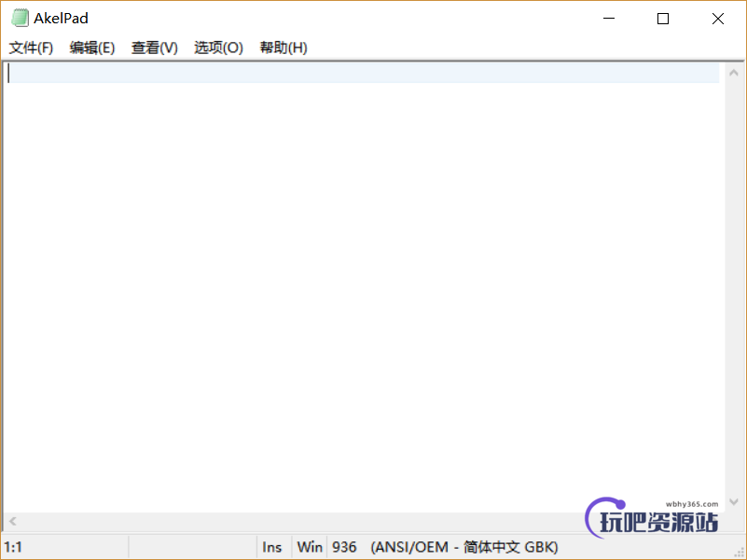This screenshot has width=747, height=560.
Task: Open the 文件(F) menu
Action: tap(31, 48)
